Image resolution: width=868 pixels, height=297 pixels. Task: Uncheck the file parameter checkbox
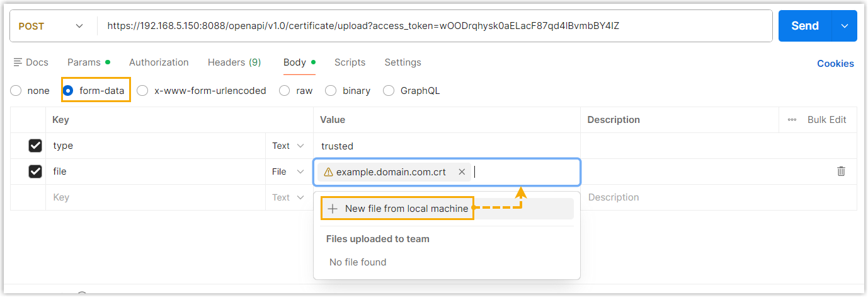35,172
